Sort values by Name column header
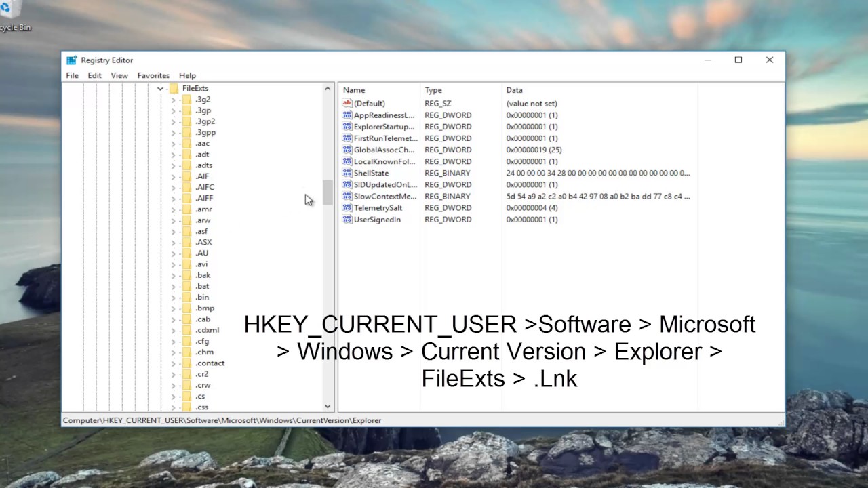This screenshot has height=488, width=868. pyautogui.click(x=379, y=90)
